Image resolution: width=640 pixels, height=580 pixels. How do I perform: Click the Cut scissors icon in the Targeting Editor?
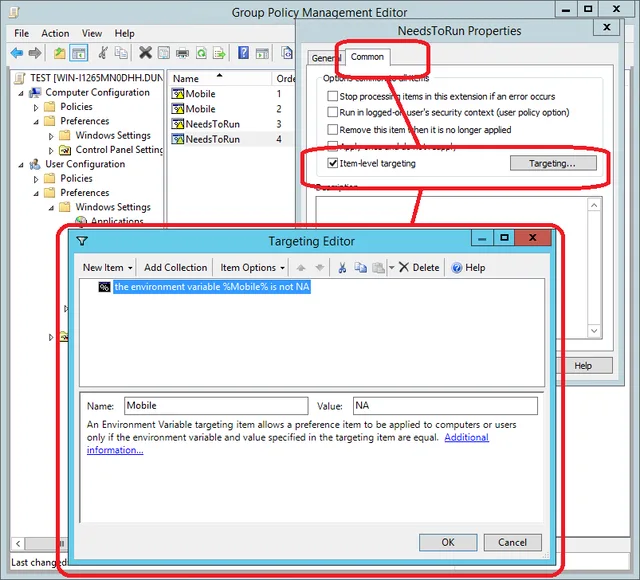(x=342, y=268)
